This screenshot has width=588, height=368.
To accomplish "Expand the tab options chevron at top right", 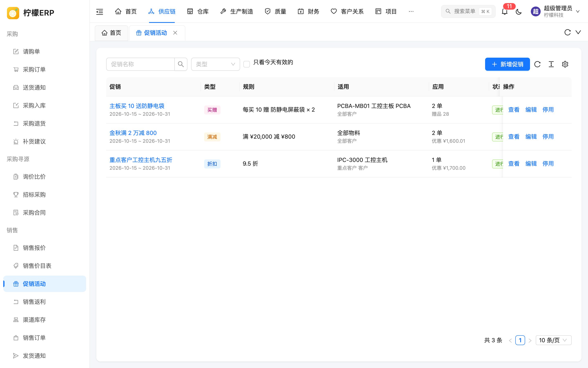I will point(578,32).
